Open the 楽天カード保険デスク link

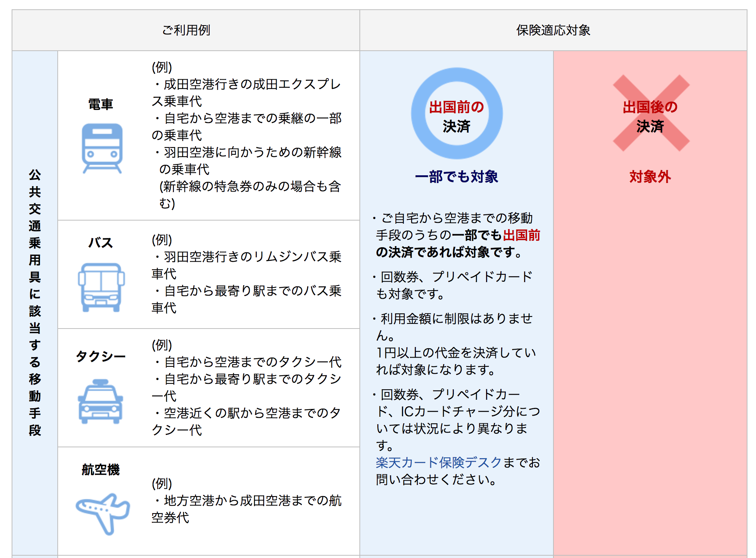(438, 462)
